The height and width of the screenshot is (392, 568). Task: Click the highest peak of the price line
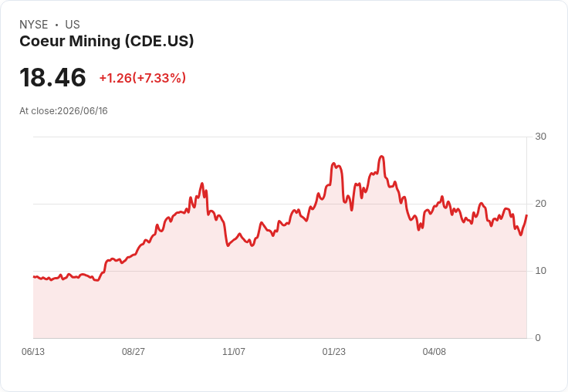(x=381, y=157)
